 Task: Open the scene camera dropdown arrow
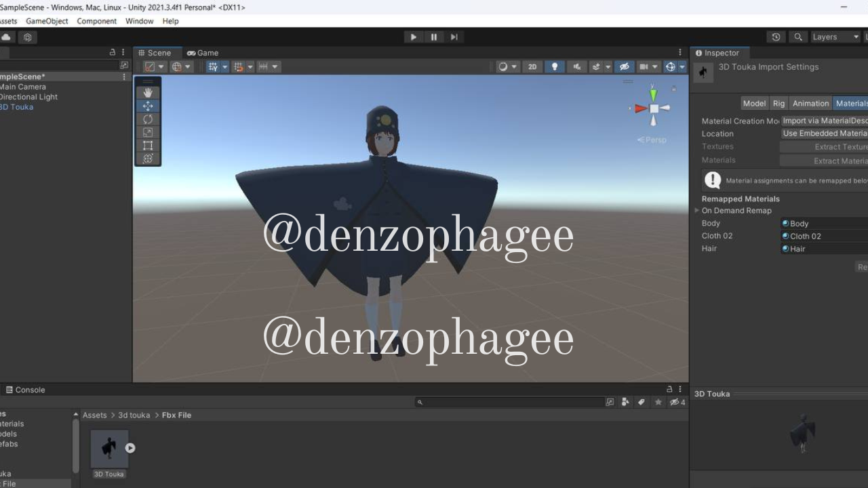655,66
